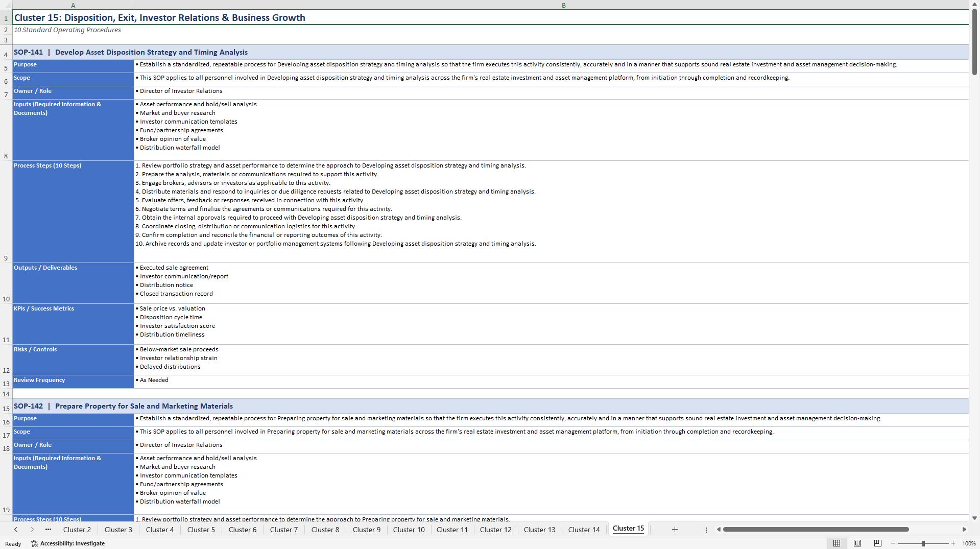This screenshot has width=980, height=549.
Task: Open the Cluster 7 sheet tab
Action: tap(284, 530)
